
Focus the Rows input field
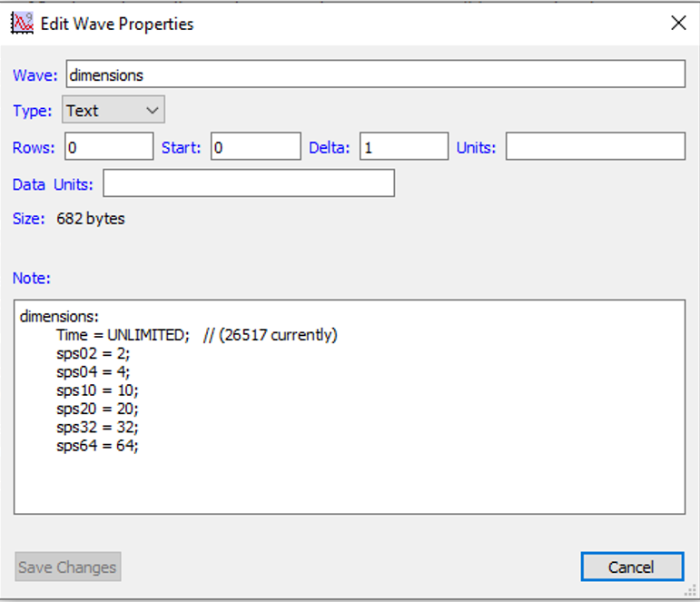point(108,146)
